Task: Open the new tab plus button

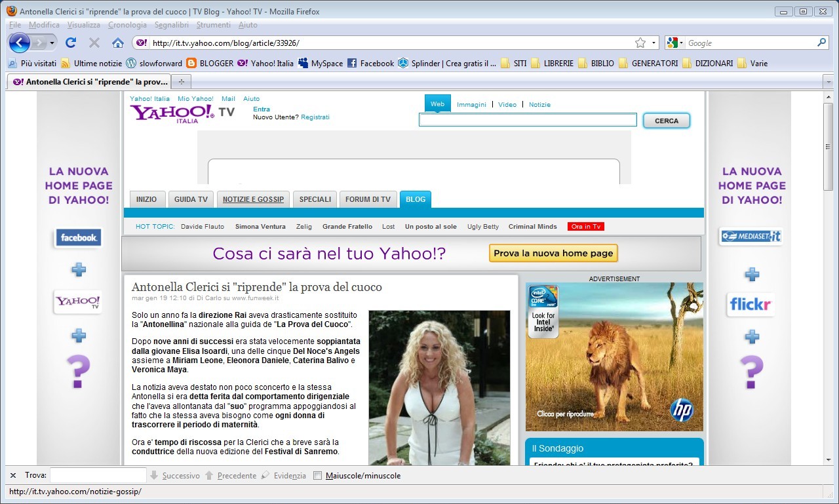Action: (x=182, y=82)
